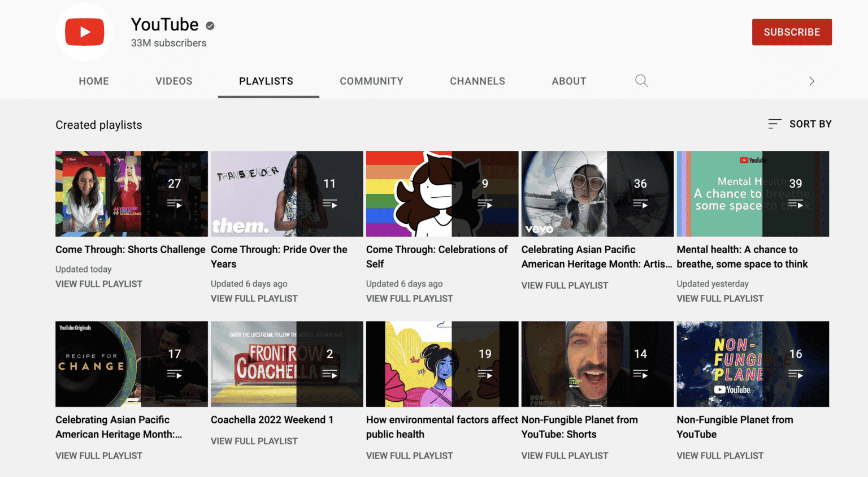Switch to the HOME tab

pyautogui.click(x=94, y=81)
